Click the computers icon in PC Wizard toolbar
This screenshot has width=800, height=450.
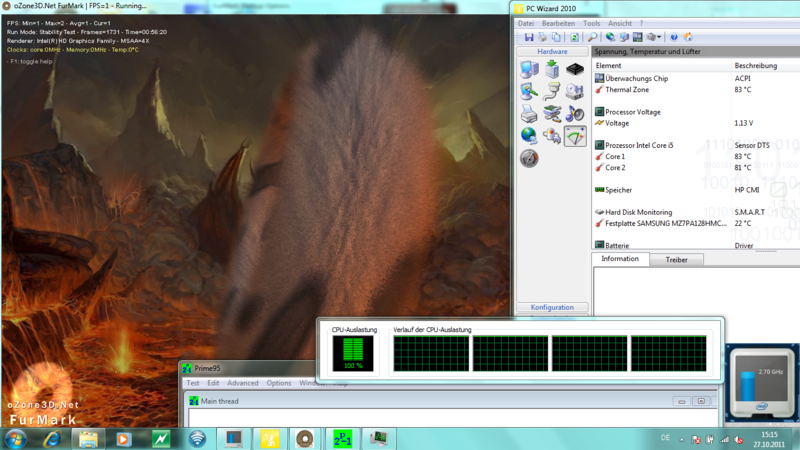(x=624, y=37)
